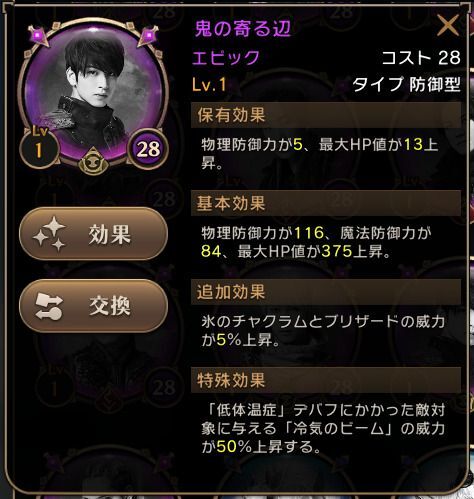Click the right purple gem on frame
This screenshot has width=474, height=499.
tap(149, 35)
